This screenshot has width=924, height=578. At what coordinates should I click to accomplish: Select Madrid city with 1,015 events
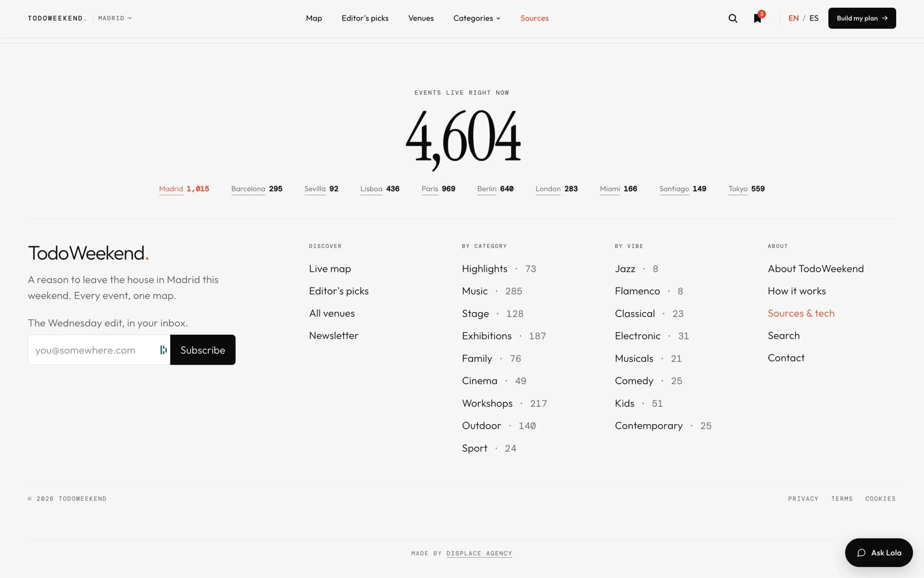184,189
